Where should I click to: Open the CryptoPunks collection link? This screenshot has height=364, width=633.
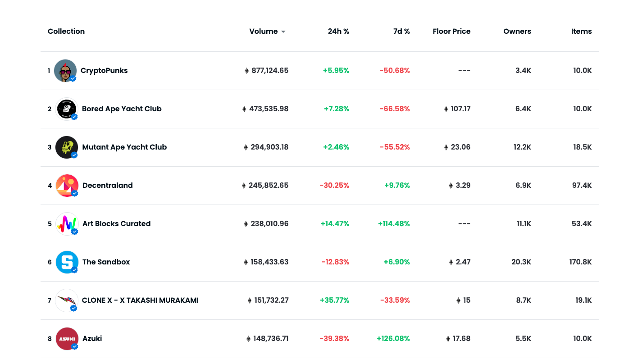click(104, 71)
